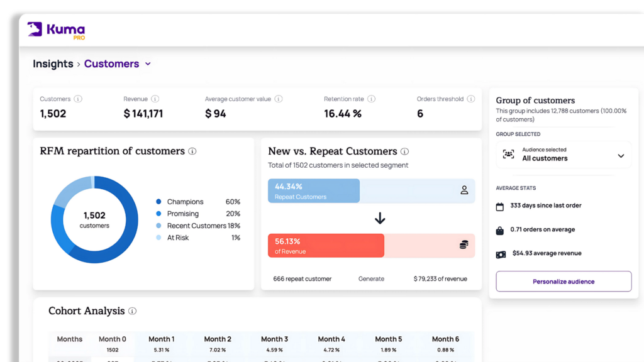Select the Month 6 column header
644x362 pixels.
coord(446,339)
